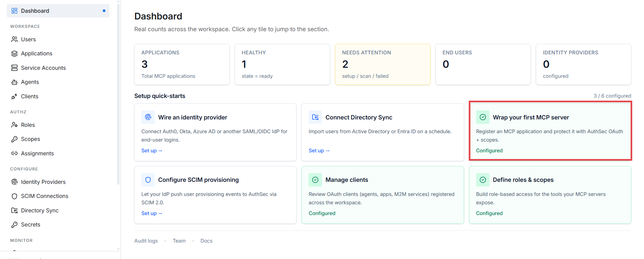Navigate to Agents
644x259 pixels.
point(58,82)
